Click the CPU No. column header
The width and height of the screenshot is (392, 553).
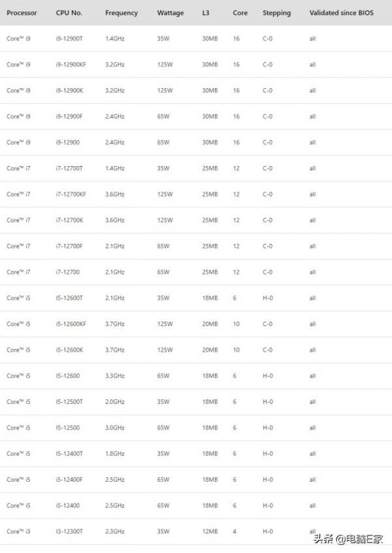pos(69,13)
